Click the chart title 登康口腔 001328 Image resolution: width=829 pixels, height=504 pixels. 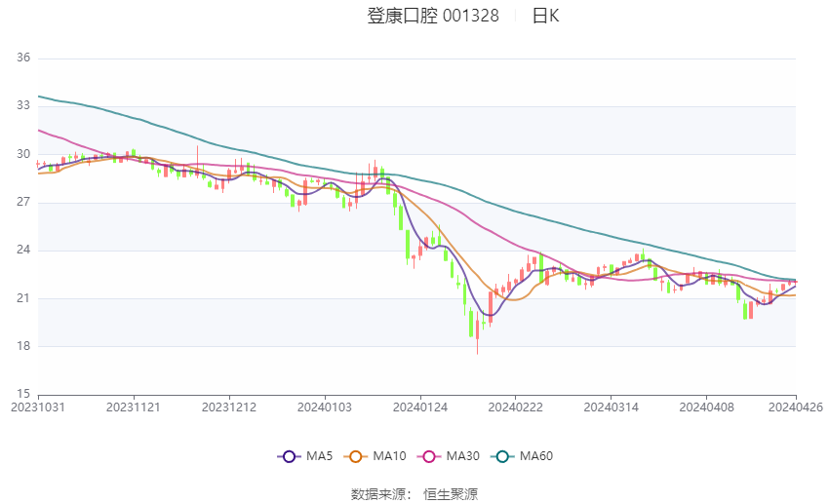[x=433, y=16]
